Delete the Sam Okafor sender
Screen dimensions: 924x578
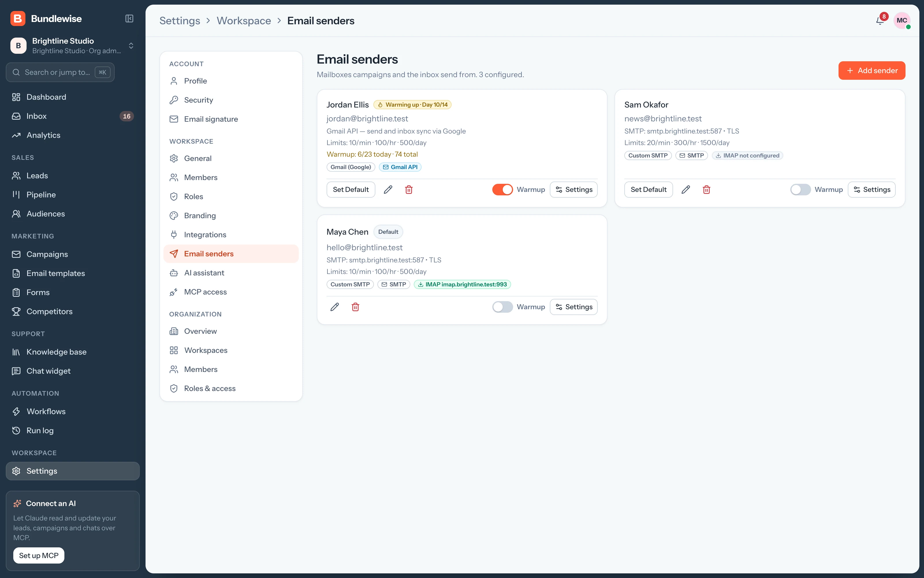coord(706,190)
